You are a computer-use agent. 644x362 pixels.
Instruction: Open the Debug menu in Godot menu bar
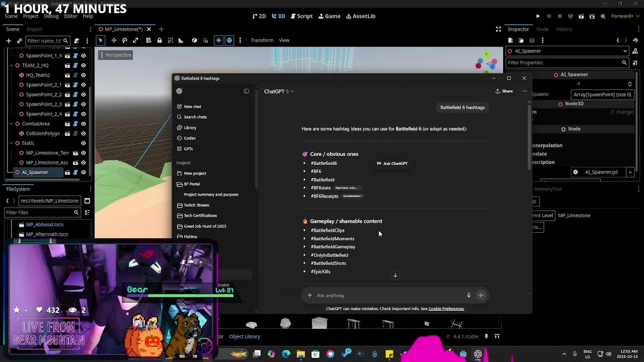51,16
